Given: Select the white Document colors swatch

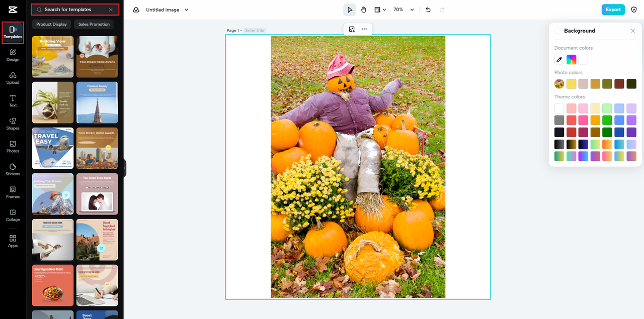Looking at the screenshot, I should pyautogui.click(x=583, y=60).
